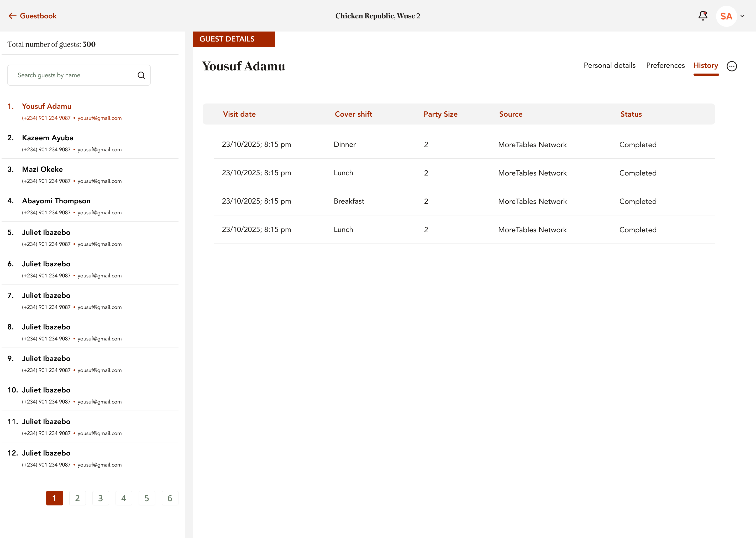The width and height of the screenshot is (756, 538).
Task: Click the Status column header
Action: point(631,114)
